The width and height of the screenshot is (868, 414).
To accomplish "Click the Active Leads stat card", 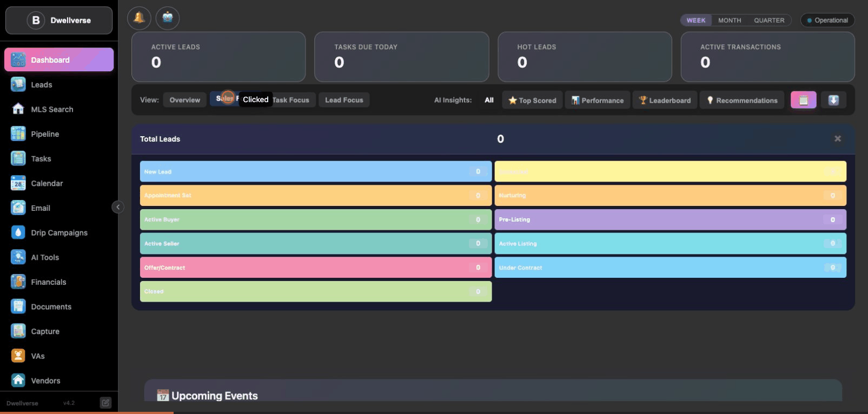I will pos(218,57).
